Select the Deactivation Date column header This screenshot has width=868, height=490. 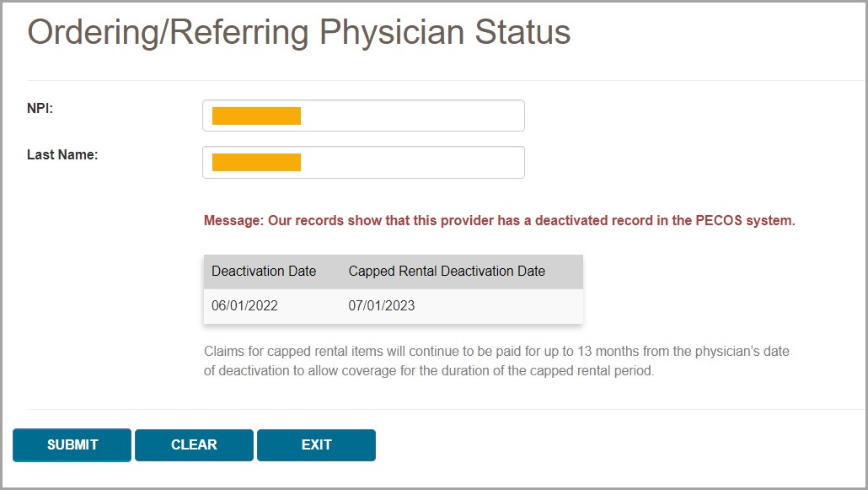(x=264, y=272)
